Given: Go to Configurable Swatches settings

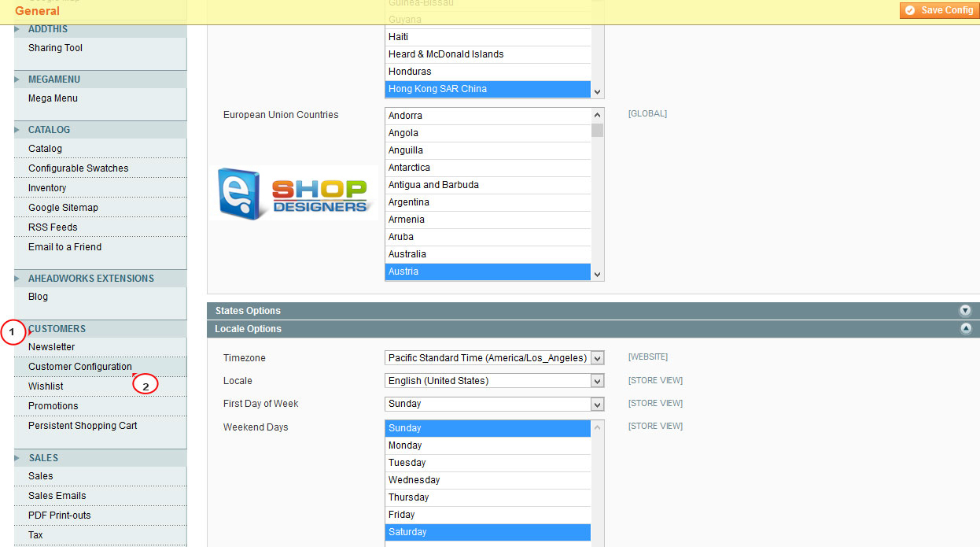Looking at the screenshot, I should pos(78,168).
